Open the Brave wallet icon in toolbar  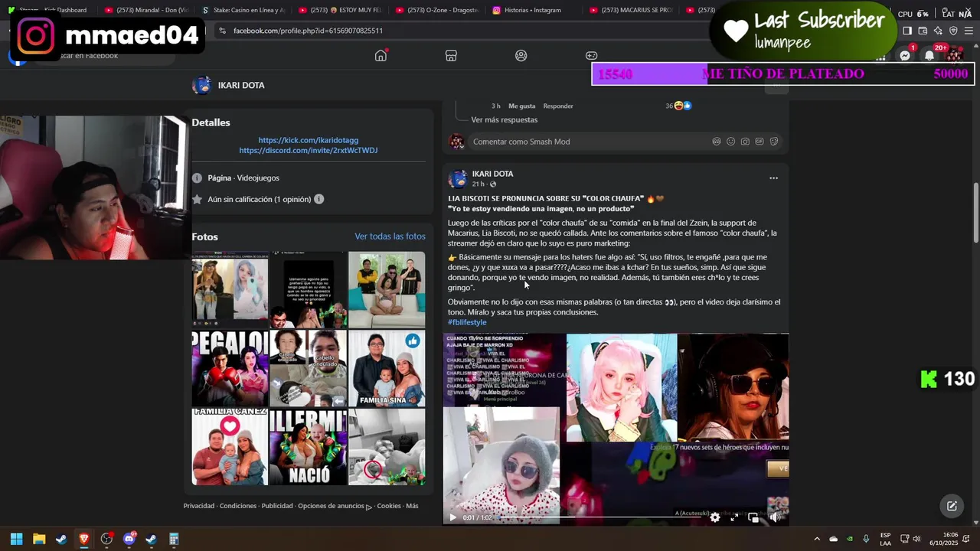click(x=923, y=31)
